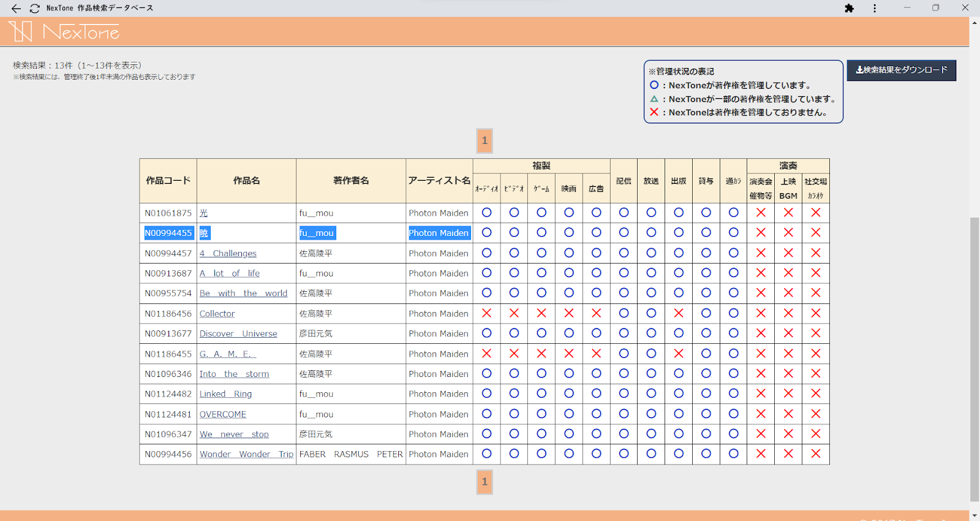The width and height of the screenshot is (980, 521).
Task: Click the vertical scrollbar thumb
Action: 974,359
